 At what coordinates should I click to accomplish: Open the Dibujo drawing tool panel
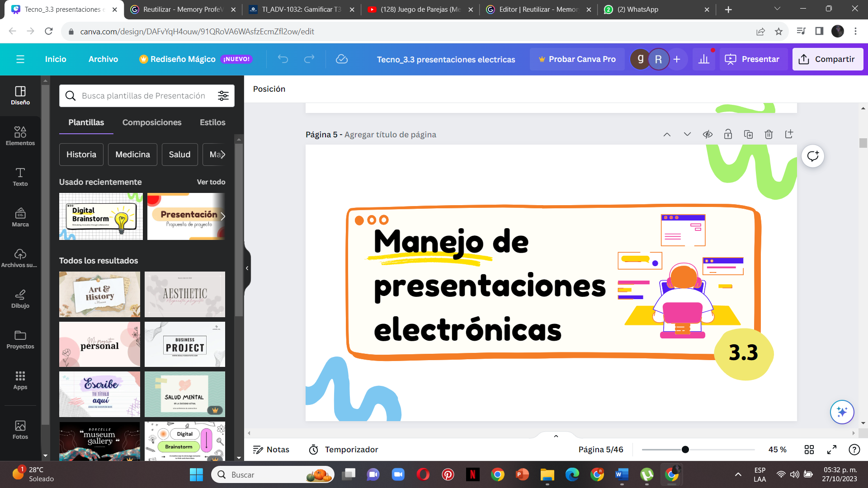coord(20,298)
